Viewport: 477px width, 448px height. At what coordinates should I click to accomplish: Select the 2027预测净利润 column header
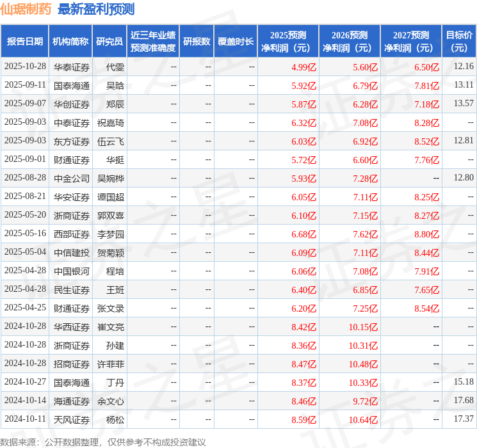point(410,42)
